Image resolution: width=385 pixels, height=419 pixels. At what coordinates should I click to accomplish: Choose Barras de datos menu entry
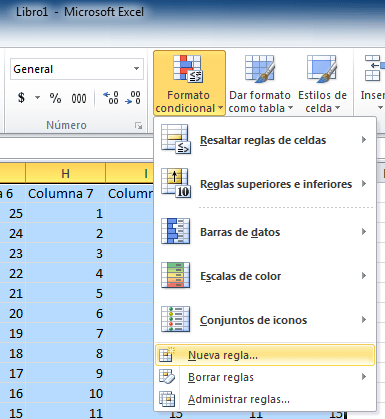coord(265,231)
